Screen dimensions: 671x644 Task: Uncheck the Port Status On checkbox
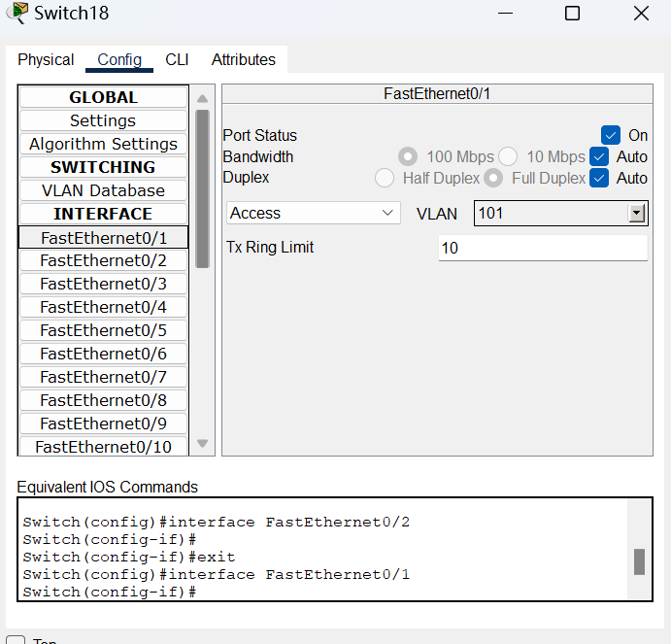pyautogui.click(x=611, y=136)
